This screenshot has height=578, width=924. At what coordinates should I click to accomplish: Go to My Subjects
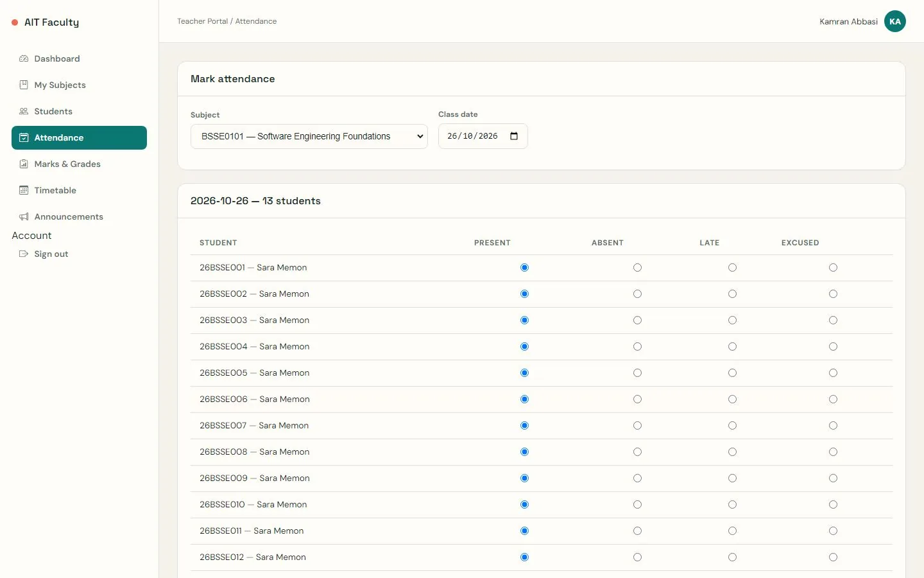79,85
